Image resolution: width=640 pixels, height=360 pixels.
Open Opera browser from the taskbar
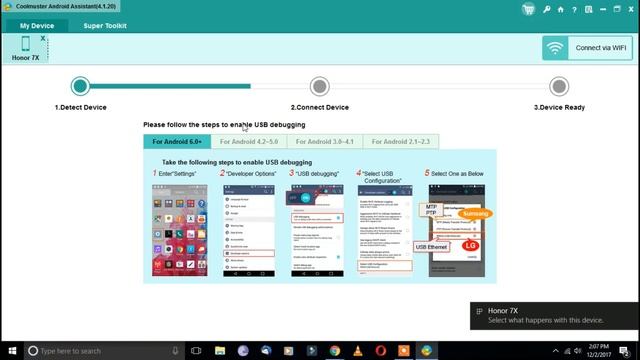(380, 351)
